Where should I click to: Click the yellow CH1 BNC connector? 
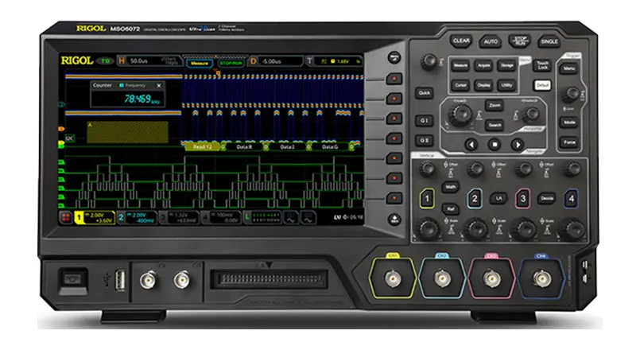pos(393,279)
